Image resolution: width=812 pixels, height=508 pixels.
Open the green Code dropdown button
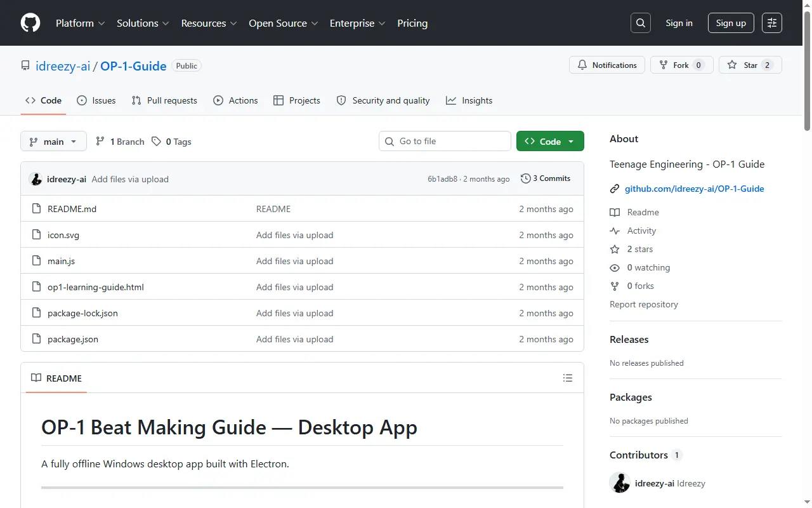point(550,142)
